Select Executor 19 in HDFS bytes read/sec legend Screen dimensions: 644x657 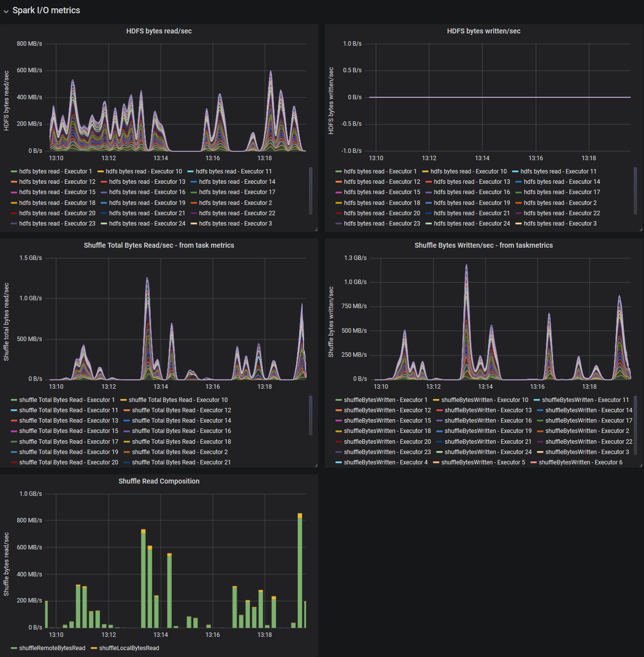click(x=147, y=203)
